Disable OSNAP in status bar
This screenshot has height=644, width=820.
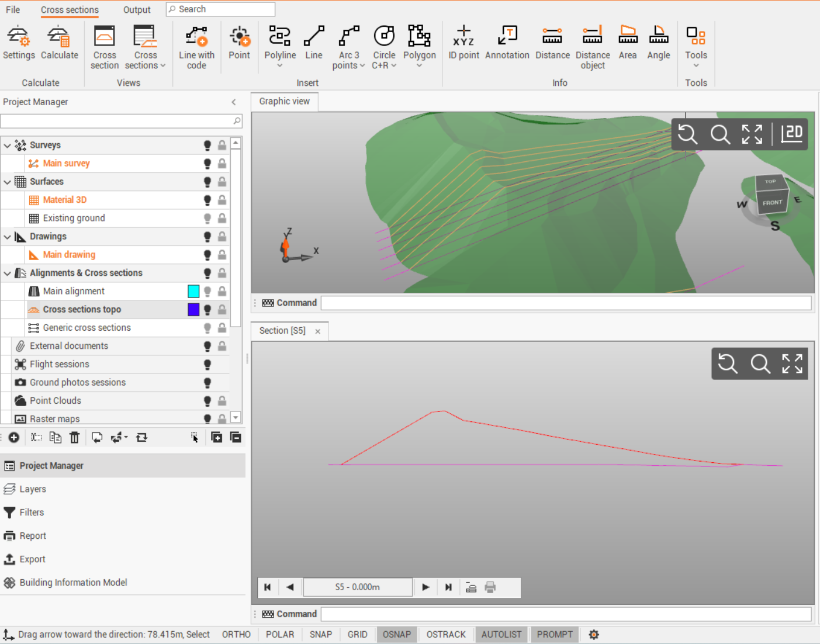point(397,635)
